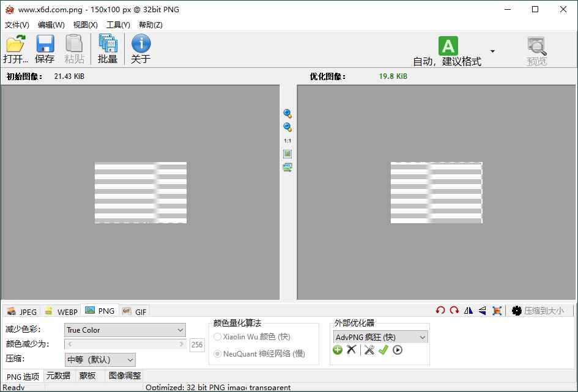Flip the image horizontally
Screen dimensions: 578x392
468,311
